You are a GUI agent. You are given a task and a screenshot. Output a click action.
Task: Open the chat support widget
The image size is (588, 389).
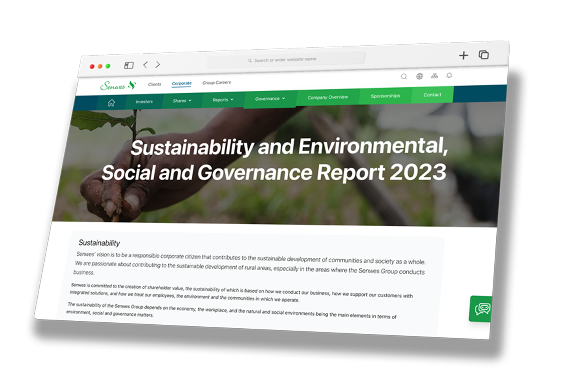tap(481, 309)
